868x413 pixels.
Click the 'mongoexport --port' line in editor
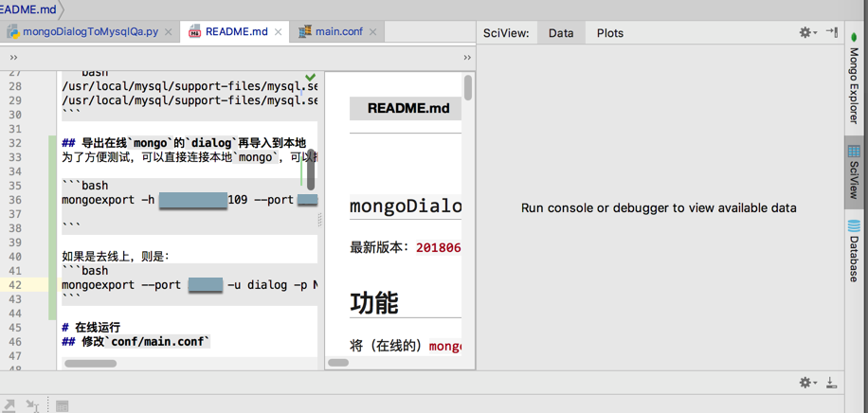[190, 285]
